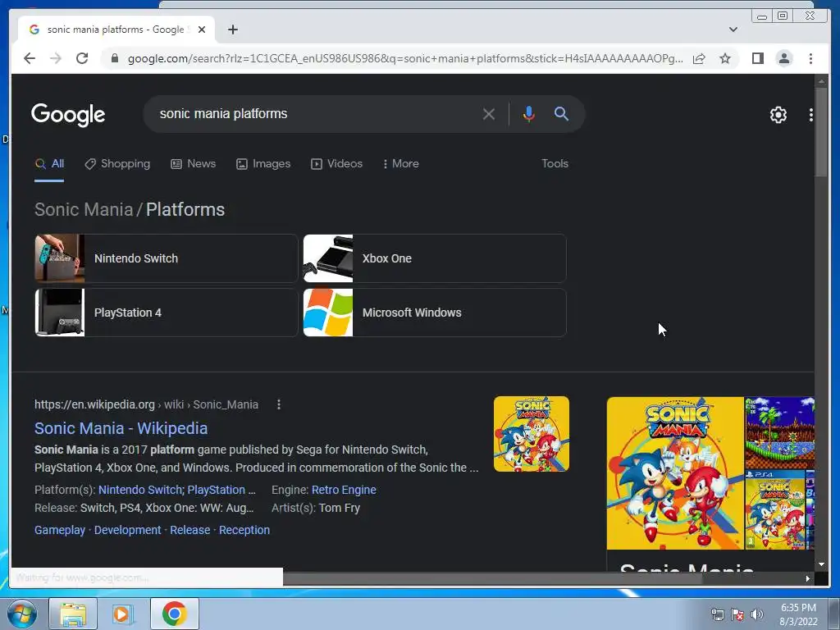The image size is (840, 630).
Task: Open a new tab with plus icon
Action: pyautogui.click(x=232, y=30)
